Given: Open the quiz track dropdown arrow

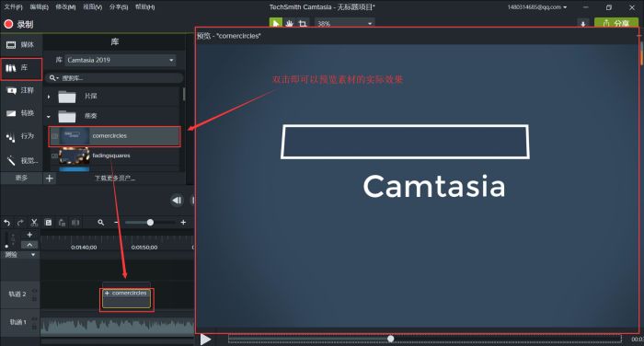Looking at the screenshot, I should tap(33, 255).
